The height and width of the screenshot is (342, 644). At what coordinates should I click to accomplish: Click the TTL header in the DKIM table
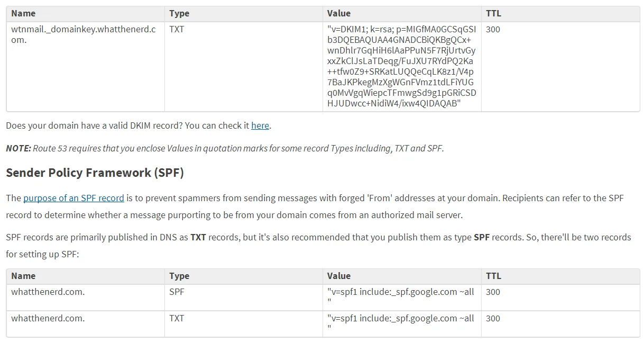493,13
